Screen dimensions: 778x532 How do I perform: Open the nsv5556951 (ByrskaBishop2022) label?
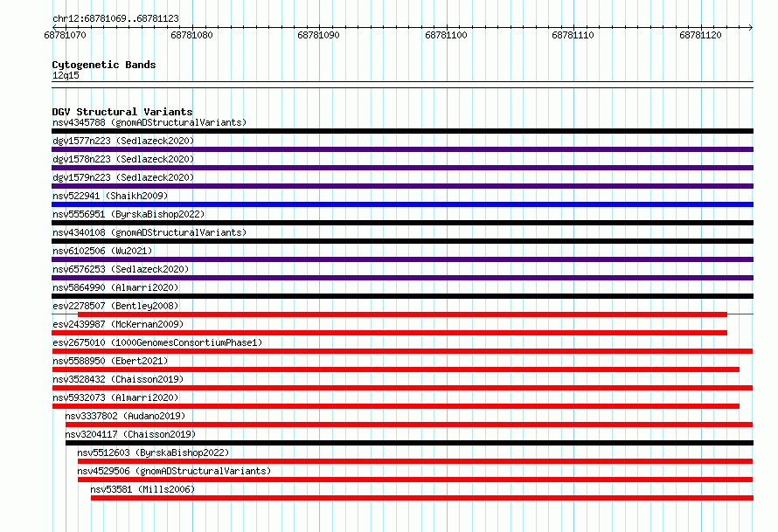pyautogui.click(x=129, y=214)
